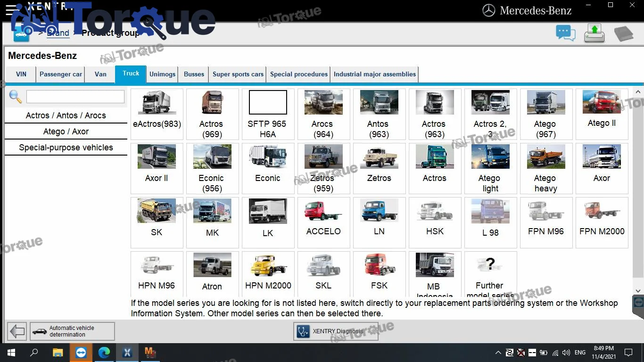Select Industrial major assemblies tab
644x362 pixels.
coord(375,74)
